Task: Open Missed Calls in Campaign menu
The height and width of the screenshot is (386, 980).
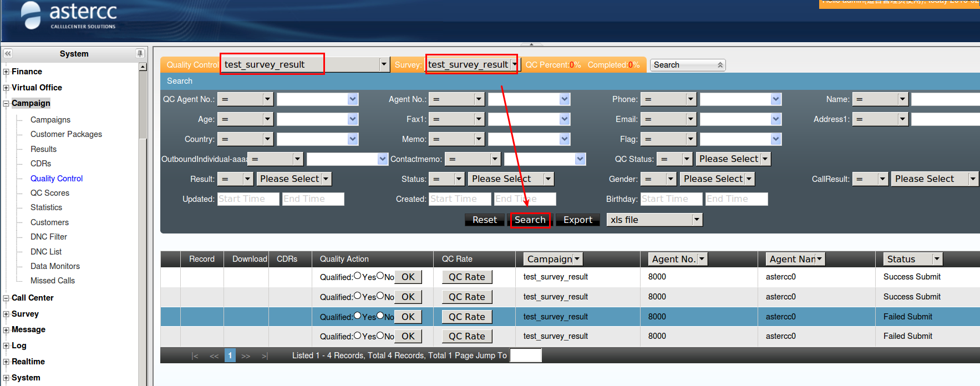Action: pos(53,281)
